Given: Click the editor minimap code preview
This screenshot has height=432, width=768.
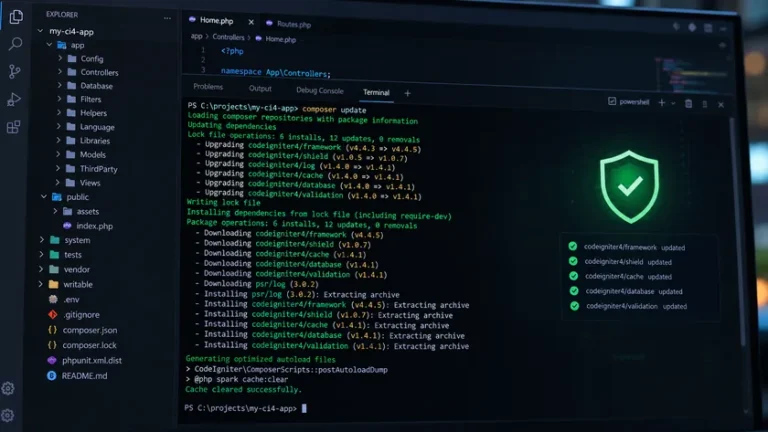Looking at the screenshot, I should [x=691, y=73].
